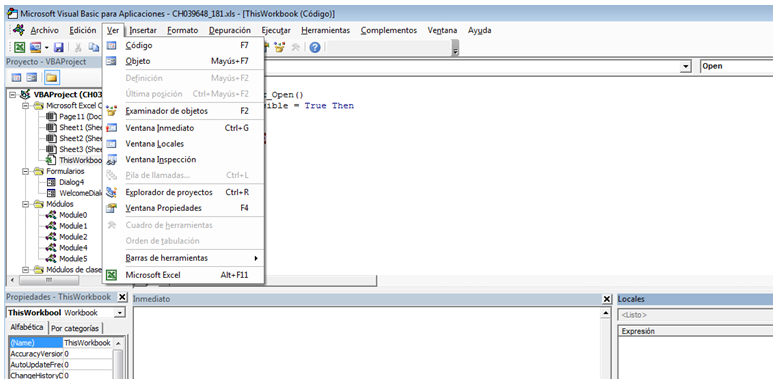The width and height of the screenshot is (778, 386).
Task: Toggle Folders view in the Project panel
Action: click(52, 77)
